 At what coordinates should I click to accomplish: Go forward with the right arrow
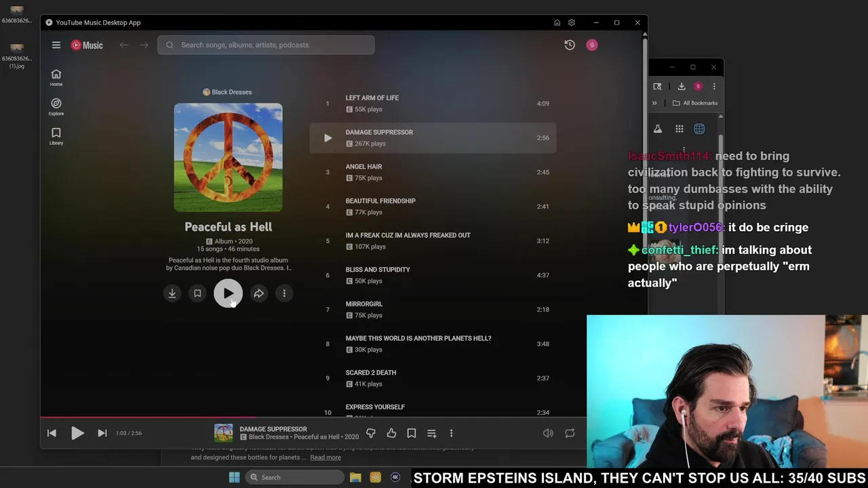(144, 45)
